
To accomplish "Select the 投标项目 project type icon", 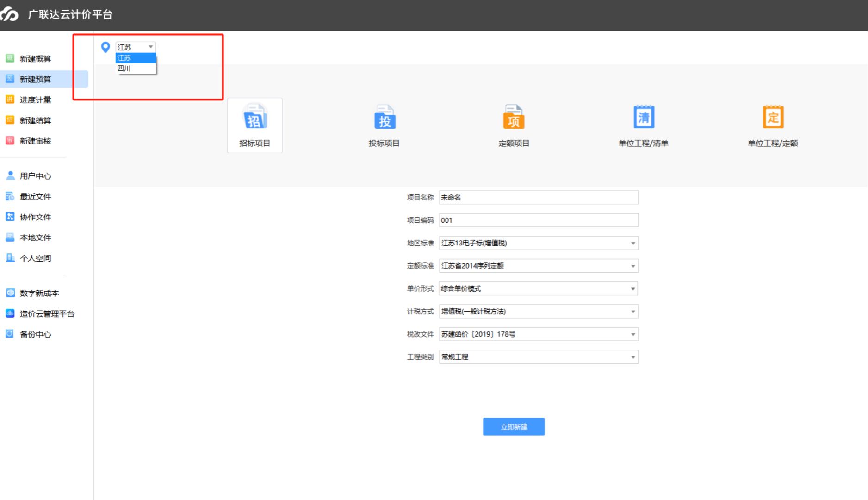I will 384,117.
